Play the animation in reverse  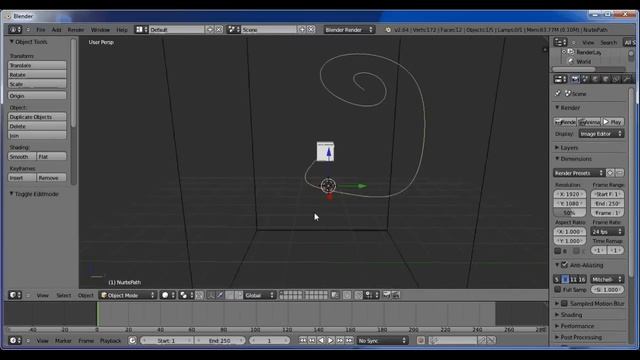(x=321, y=340)
